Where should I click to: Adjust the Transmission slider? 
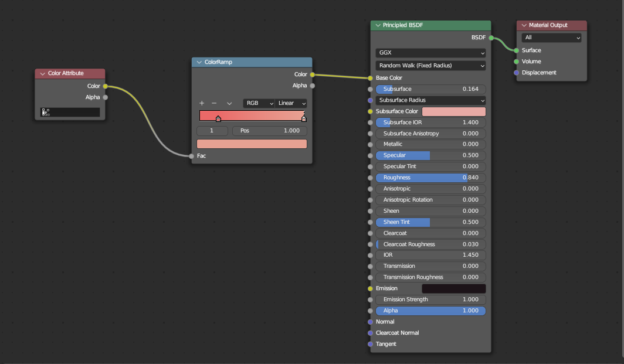(430, 266)
